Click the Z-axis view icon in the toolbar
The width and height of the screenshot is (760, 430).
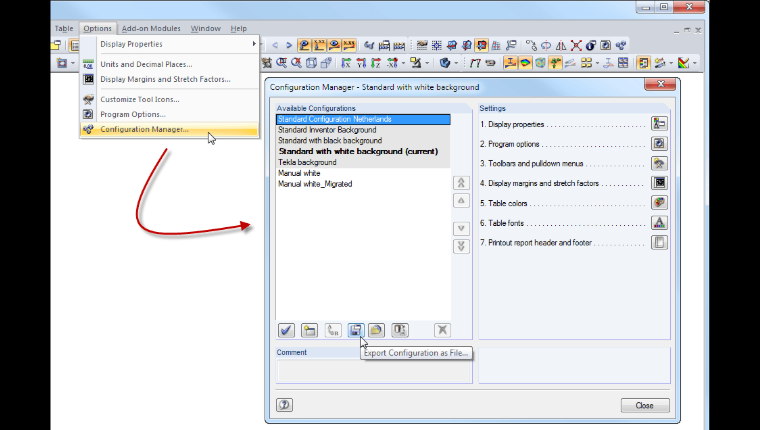tap(376, 63)
